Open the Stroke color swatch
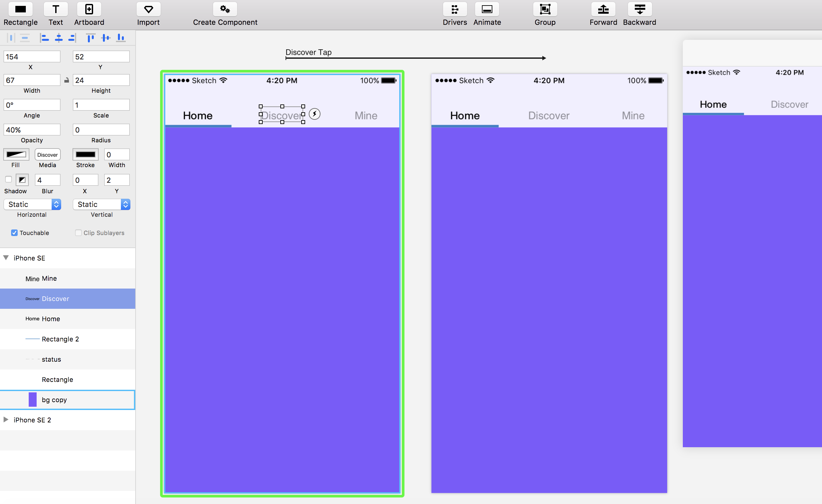822x504 pixels. tap(85, 154)
